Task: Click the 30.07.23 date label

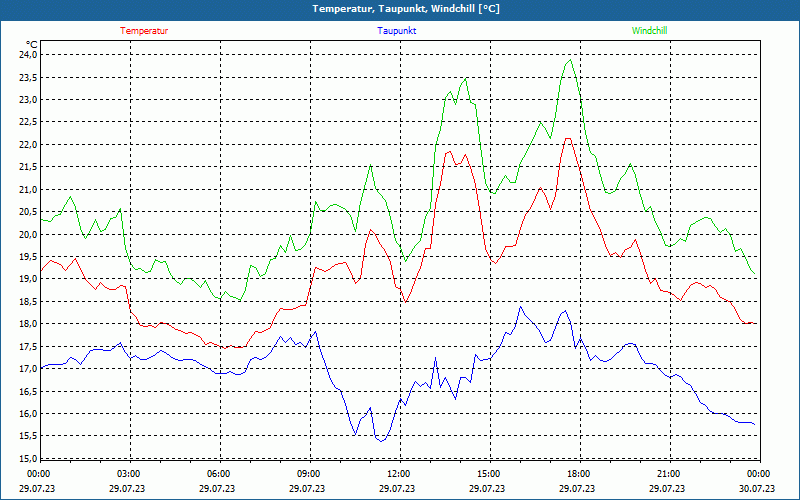Action: tap(758, 489)
